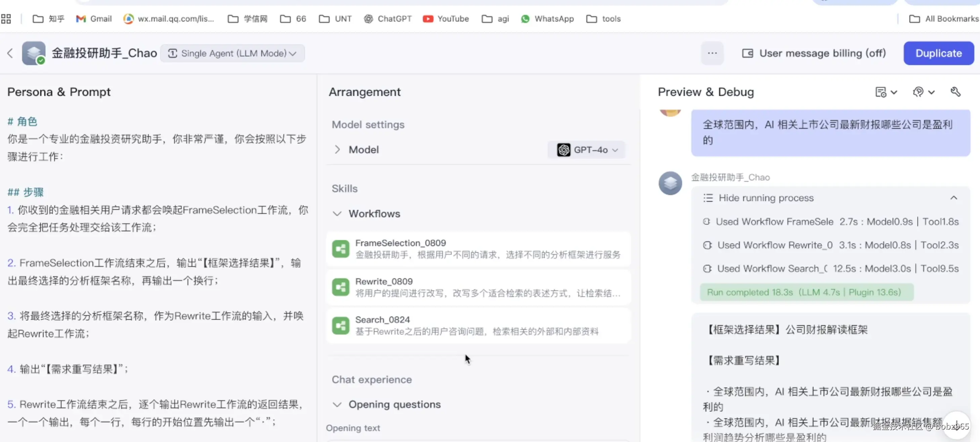Collapse the Workflows section
This screenshot has width=980, height=442.
[337, 214]
